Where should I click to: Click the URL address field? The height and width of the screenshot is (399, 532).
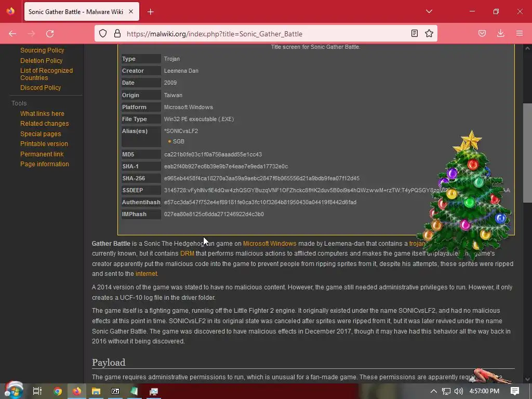[x=264, y=34]
